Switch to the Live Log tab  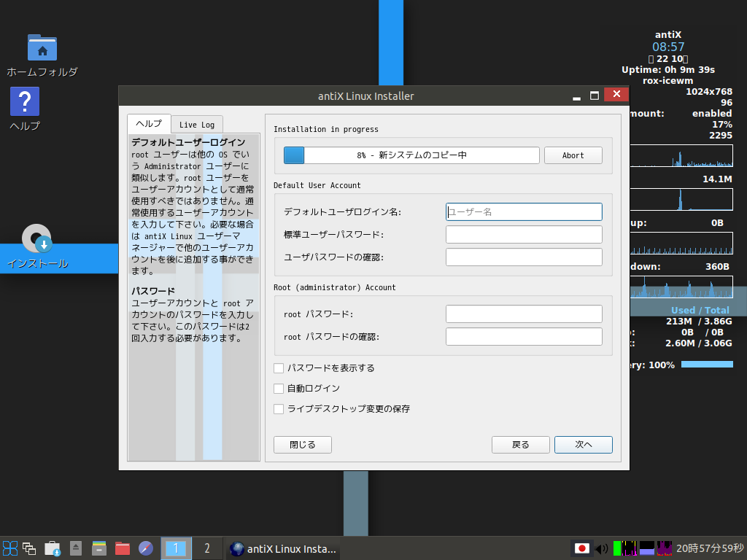coord(197,125)
